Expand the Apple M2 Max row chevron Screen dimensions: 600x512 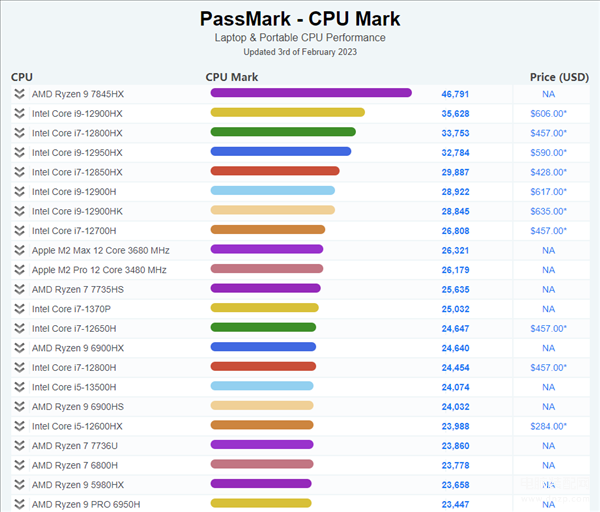(x=19, y=250)
